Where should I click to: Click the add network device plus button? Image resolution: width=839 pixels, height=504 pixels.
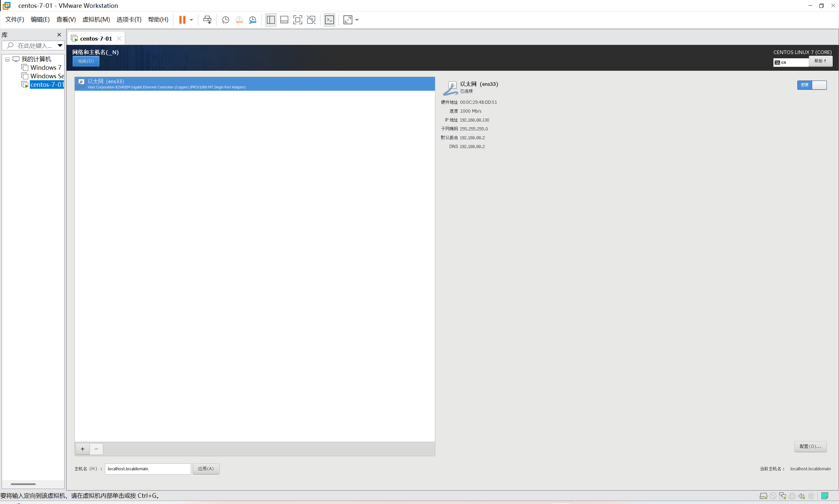(x=83, y=449)
